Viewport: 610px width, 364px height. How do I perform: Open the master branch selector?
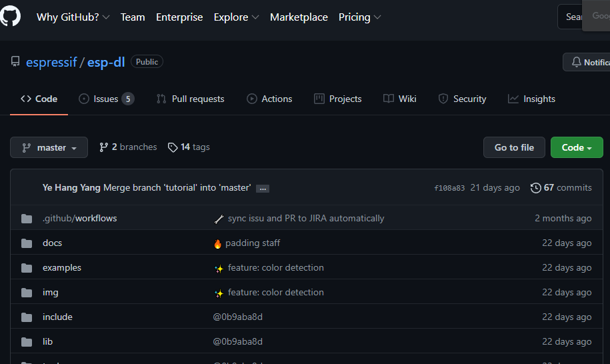pyautogui.click(x=49, y=147)
